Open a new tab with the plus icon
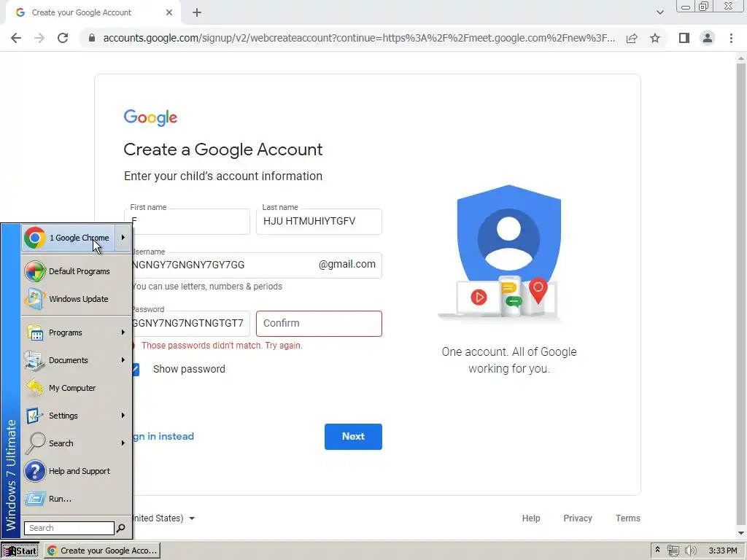Viewport: 747px width, 560px height. 197,13
